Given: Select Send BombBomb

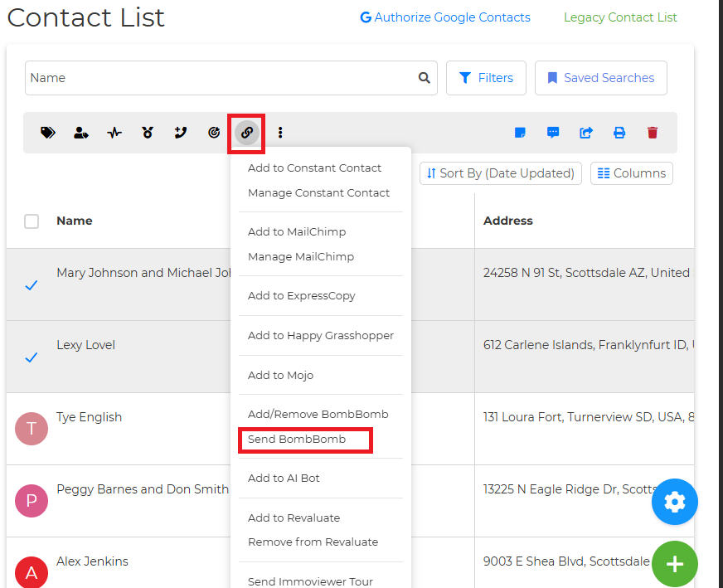Looking at the screenshot, I should tap(297, 439).
